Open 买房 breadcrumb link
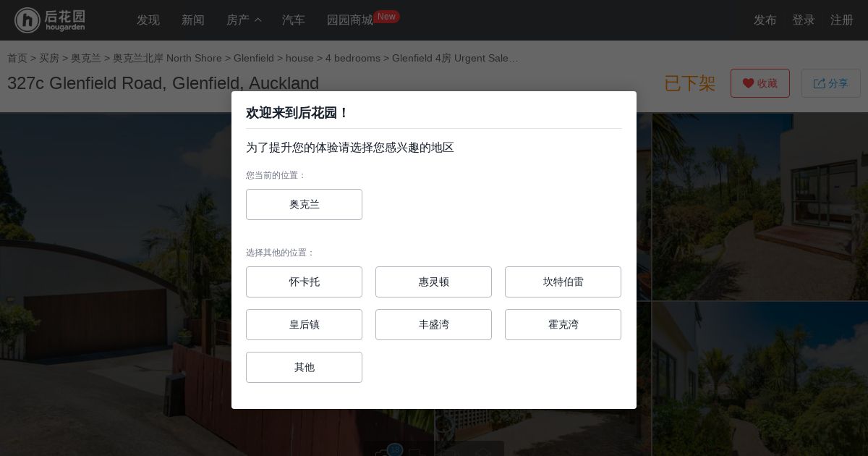868x456 pixels. [x=49, y=58]
